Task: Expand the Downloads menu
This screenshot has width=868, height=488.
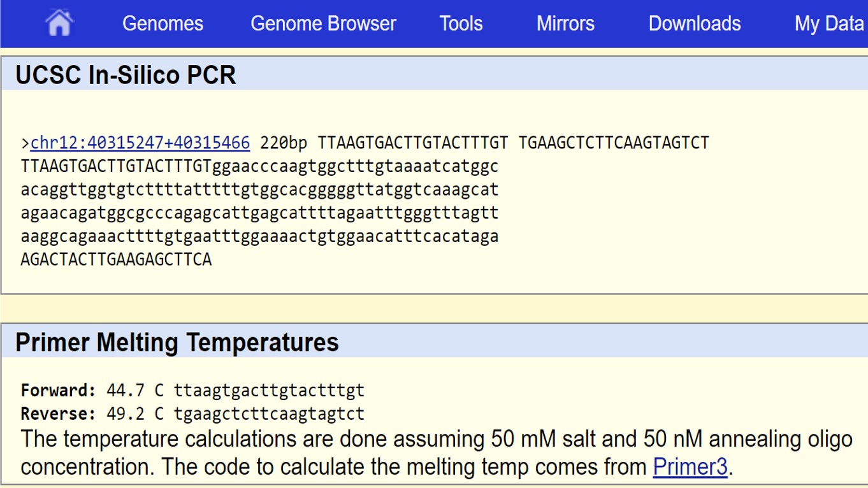Action: pyautogui.click(x=694, y=24)
